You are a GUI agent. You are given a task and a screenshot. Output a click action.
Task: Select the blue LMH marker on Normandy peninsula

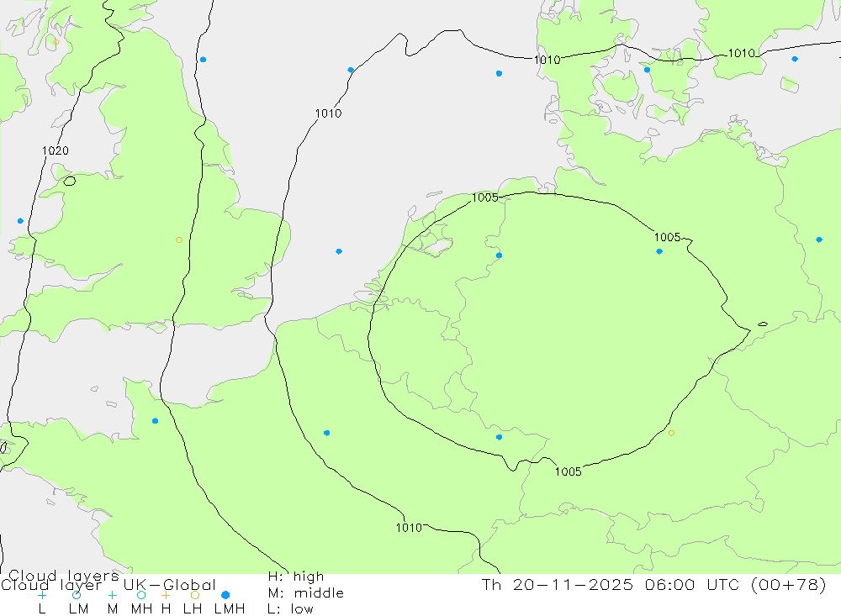point(155,421)
